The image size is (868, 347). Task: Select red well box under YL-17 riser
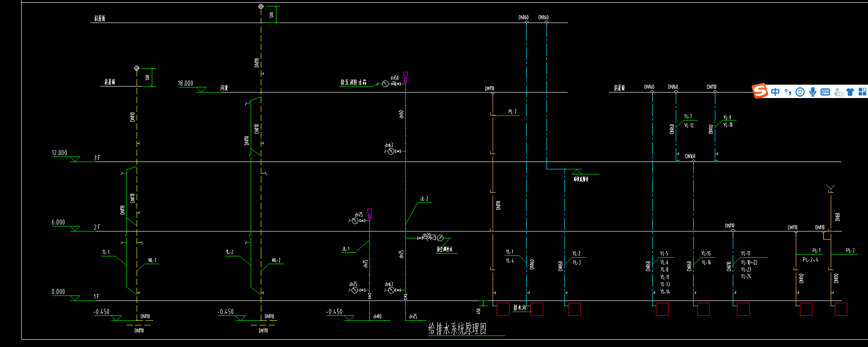pyautogui.click(x=743, y=309)
